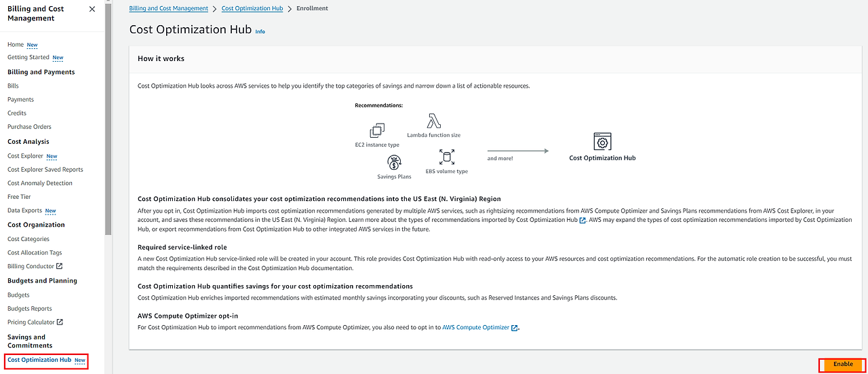Open Payments in sidebar
Image resolution: width=868 pixels, height=374 pixels.
click(20, 100)
